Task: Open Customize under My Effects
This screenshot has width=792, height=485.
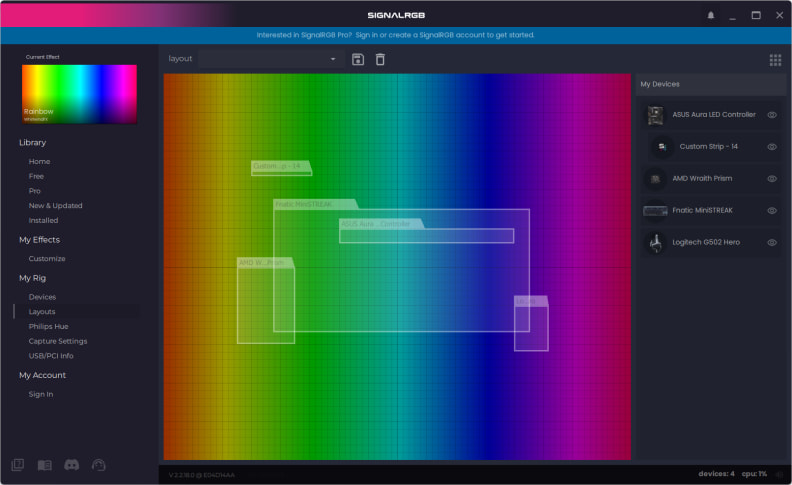Action: [x=47, y=259]
